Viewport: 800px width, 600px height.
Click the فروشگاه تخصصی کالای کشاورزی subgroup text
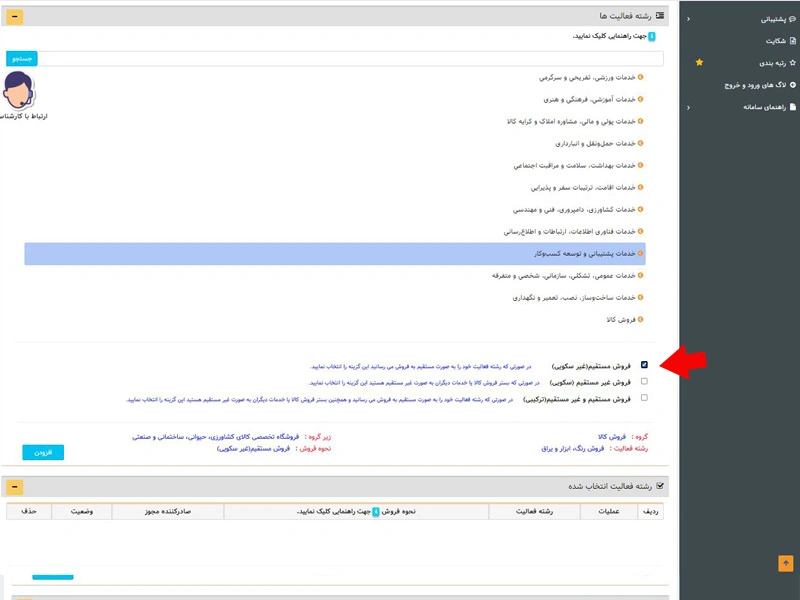215,437
